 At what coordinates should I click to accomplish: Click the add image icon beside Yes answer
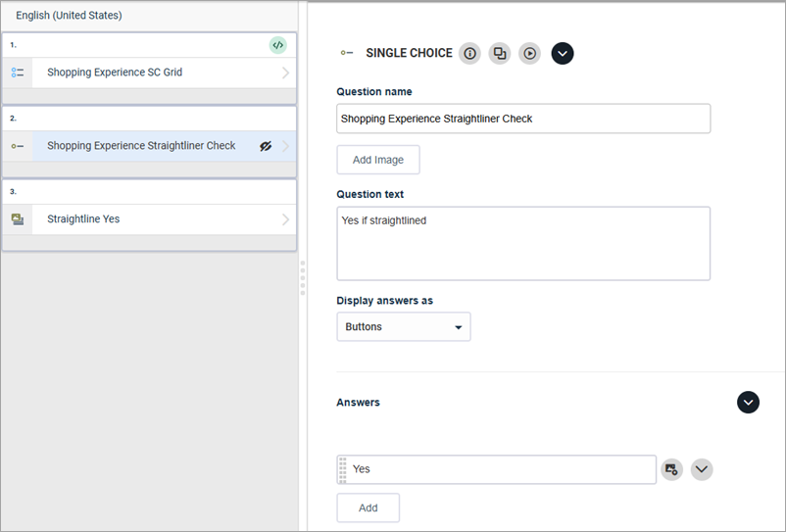(671, 469)
